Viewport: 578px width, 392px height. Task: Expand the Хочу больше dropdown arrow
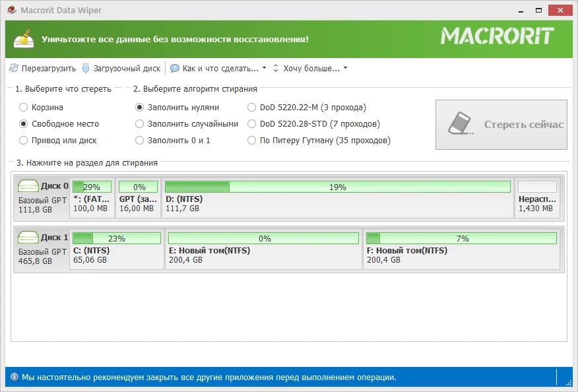pos(345,68)
